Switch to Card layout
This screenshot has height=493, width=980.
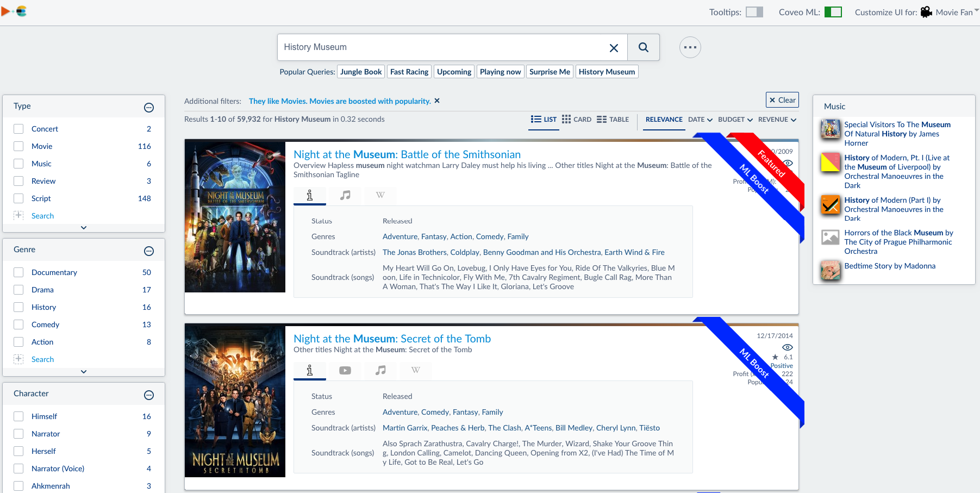(577, 120)
